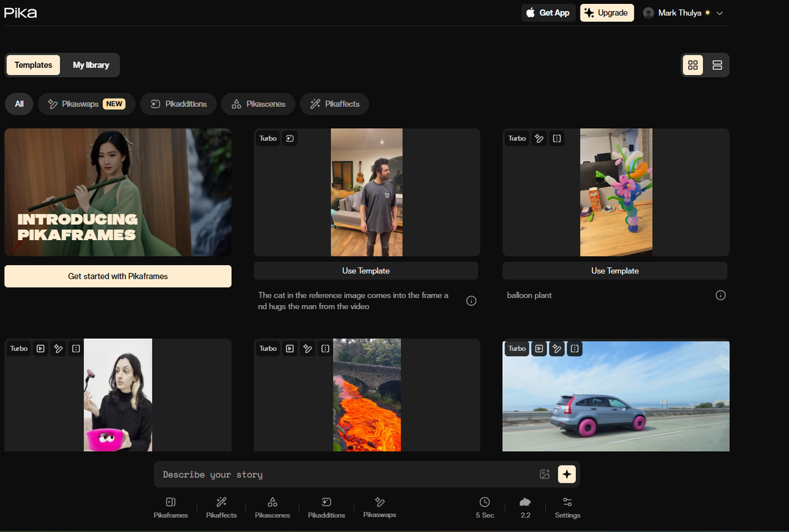Click the add image icon in prompt box

[x=544, y=474]
